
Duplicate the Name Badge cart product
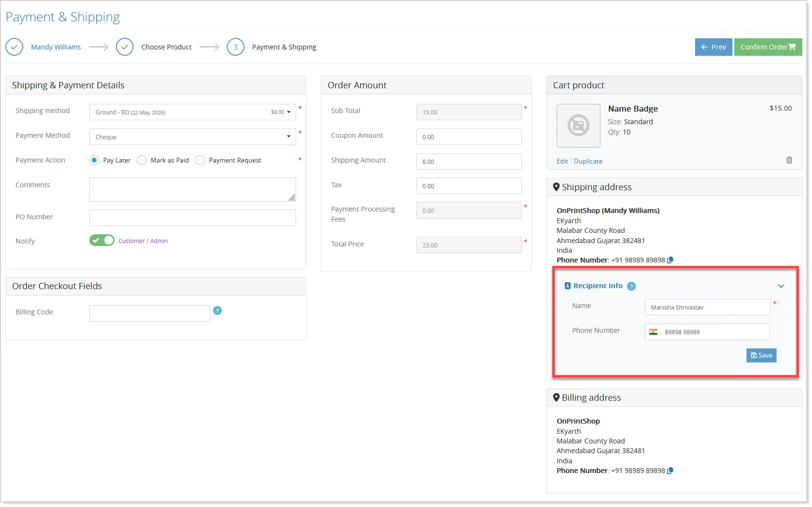tap(588, 161)
